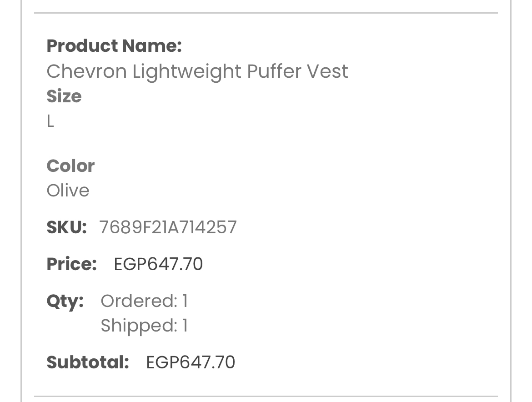Screen dimensions: 532x402
Task: Select the size value L
Action: (x=50, y=121)
